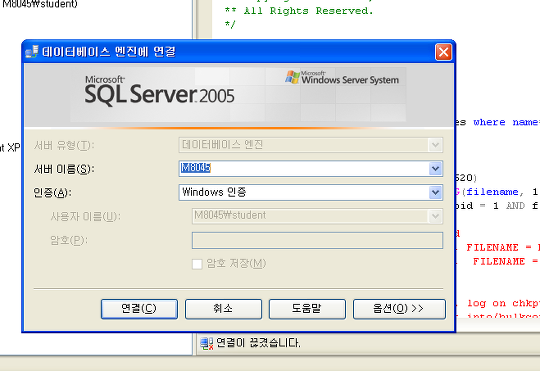540x371 pixels.
Task: Click the 'AND' keyword in query editor
Action: coord(515,206)
